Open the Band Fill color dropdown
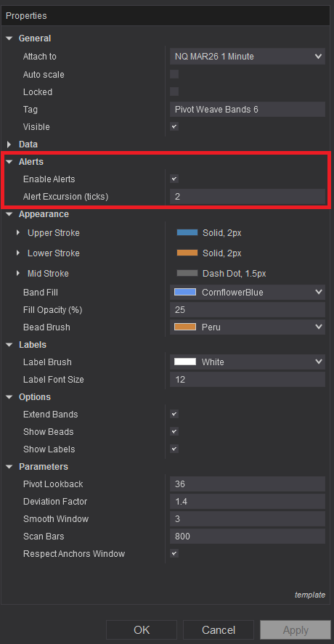 coord(248,293)
